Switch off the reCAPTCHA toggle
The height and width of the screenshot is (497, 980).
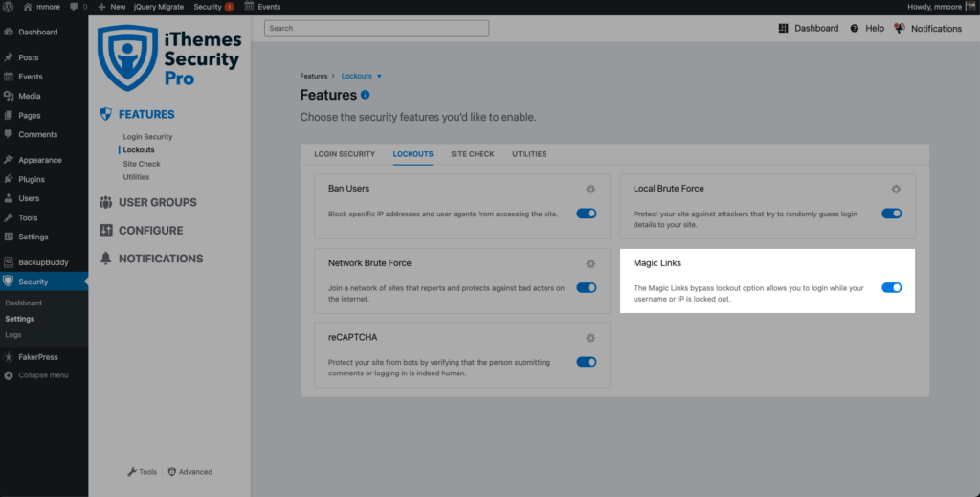pyautogui.click(x=587, y=362)
